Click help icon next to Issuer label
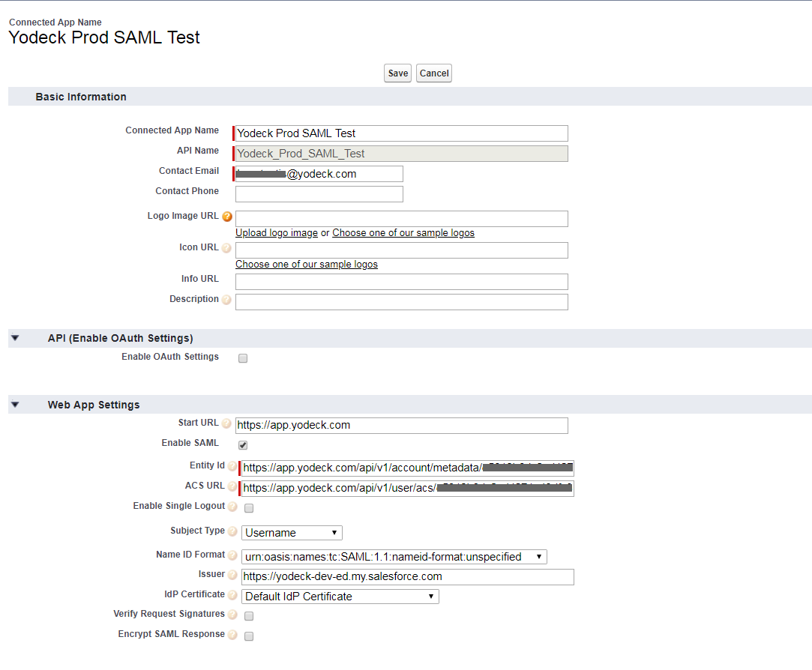The width and height of the screenshot is (812, 670). pos(232,575)
